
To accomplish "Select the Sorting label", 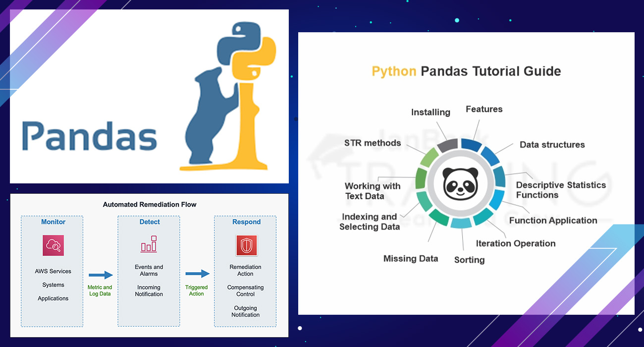I will pos(469,260).
